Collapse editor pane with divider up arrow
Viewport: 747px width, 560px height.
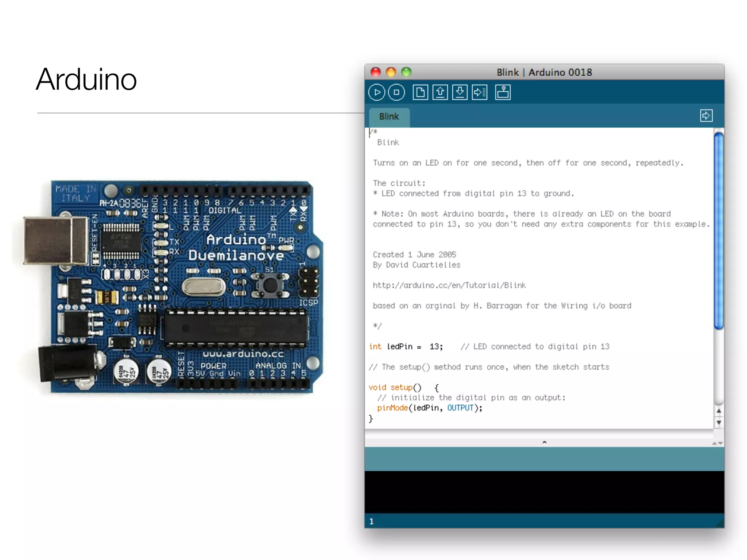[x=714, y=443]
